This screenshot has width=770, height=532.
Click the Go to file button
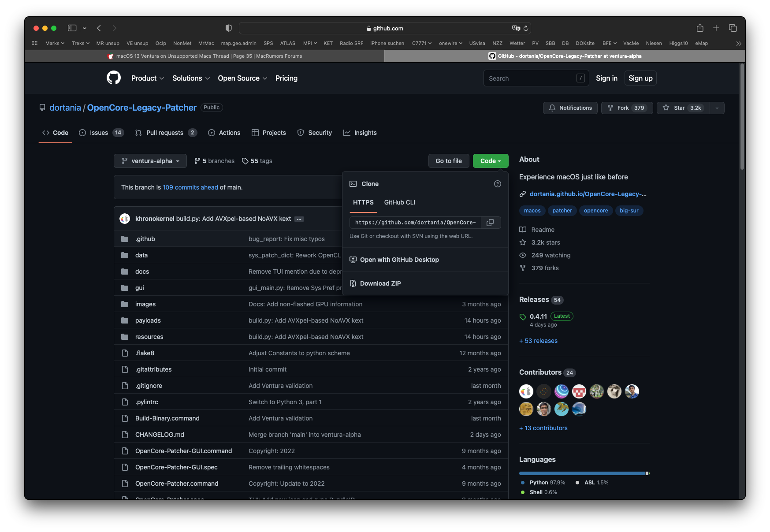coord(449,161)
